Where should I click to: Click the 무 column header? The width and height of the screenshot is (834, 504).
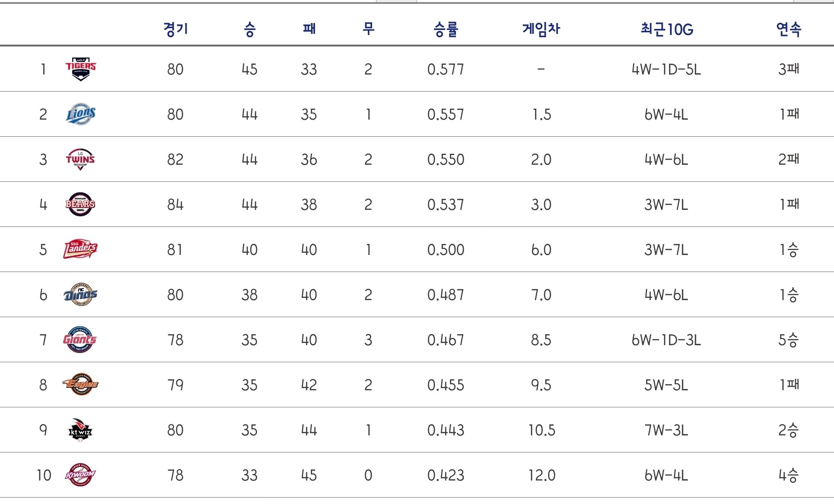point(368,29)
